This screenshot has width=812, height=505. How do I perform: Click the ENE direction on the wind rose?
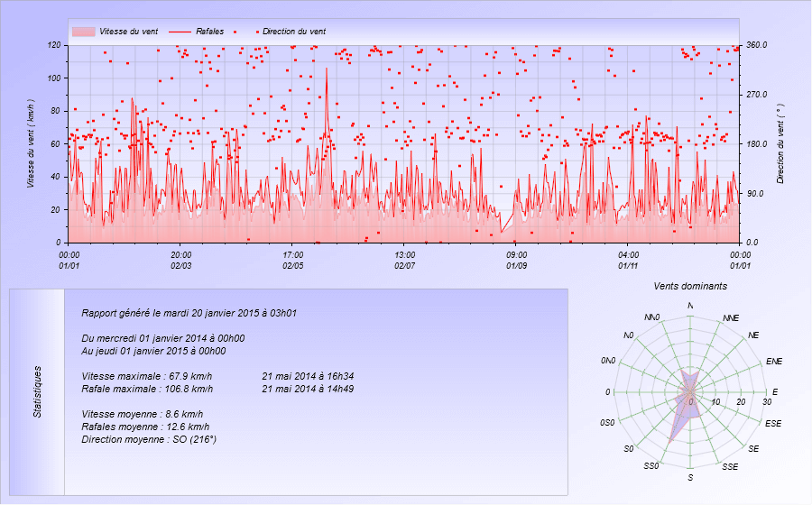(773, 361)
